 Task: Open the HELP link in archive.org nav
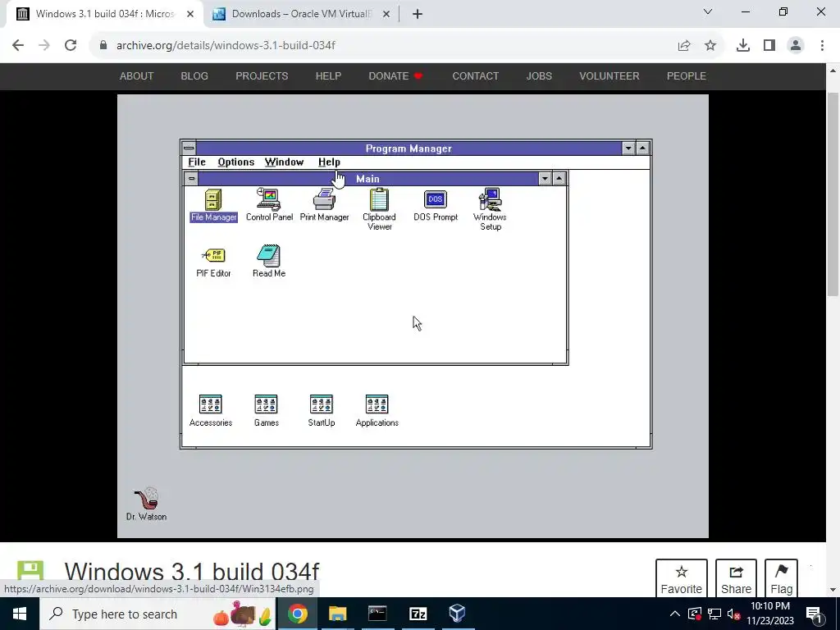pos(328,76)
